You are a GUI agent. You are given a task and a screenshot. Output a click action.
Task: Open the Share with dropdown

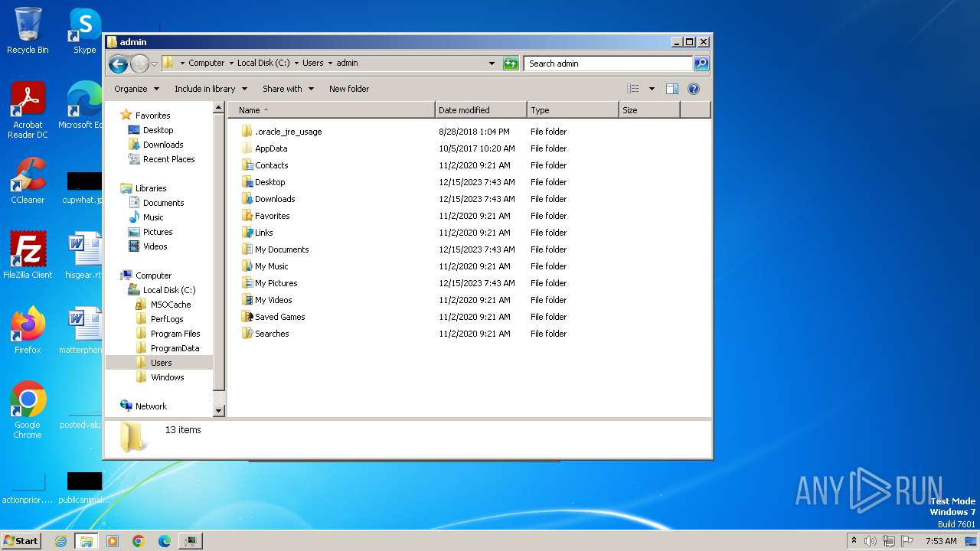point(288,89)
